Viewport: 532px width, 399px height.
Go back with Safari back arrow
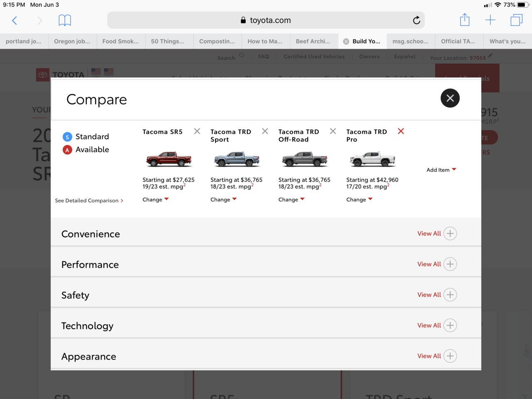[15, 20]
